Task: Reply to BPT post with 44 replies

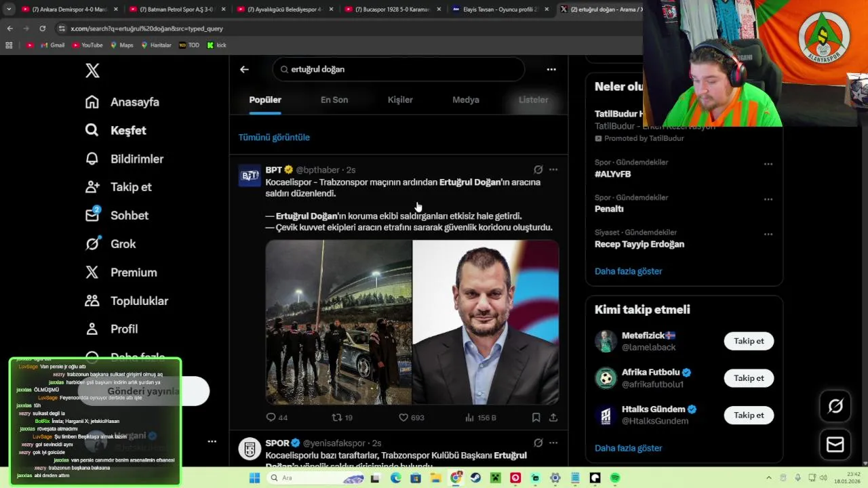Action: (x=277, y=418)
